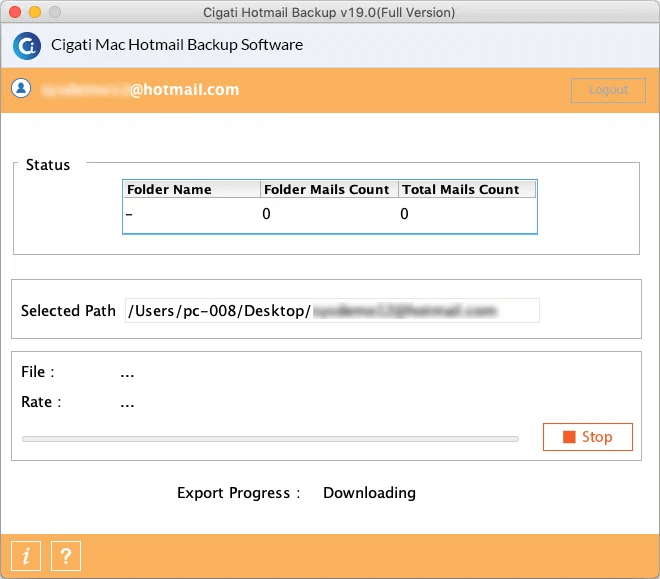Click the Status group title

pos(48,165)
